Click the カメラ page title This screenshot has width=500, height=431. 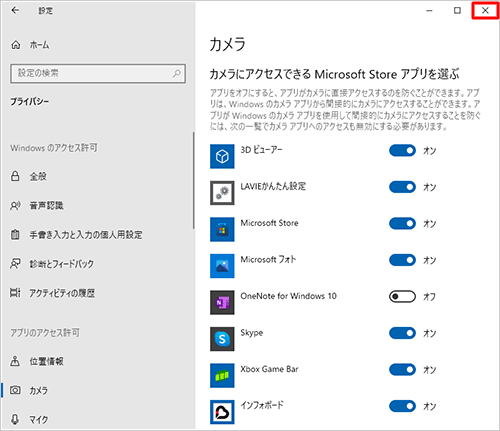228,44
